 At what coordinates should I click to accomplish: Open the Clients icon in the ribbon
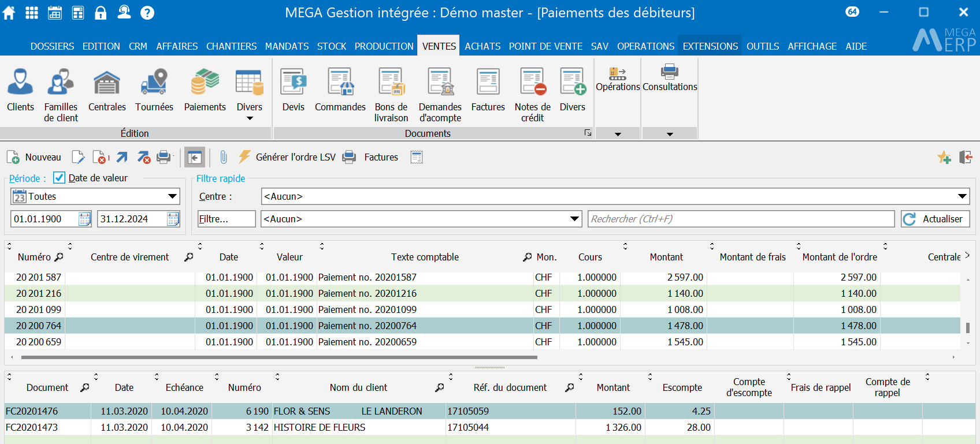(20, 89)
